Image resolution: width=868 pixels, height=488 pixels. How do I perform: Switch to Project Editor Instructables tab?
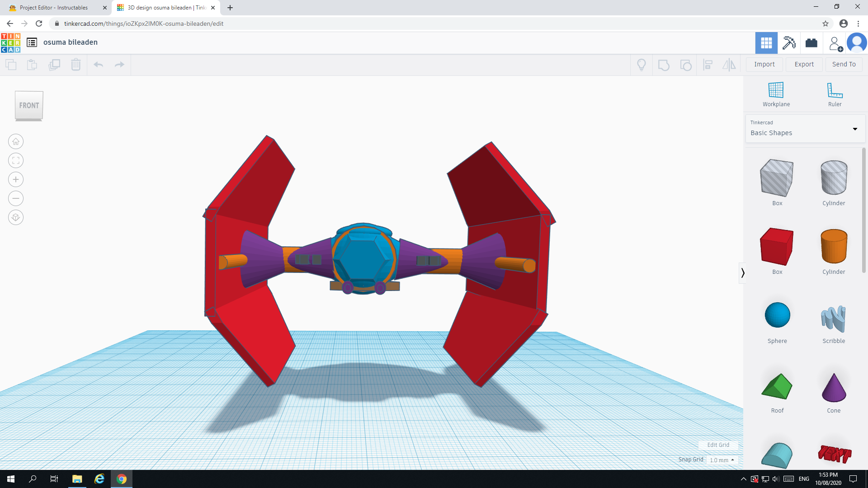click(x=54, y=8)
